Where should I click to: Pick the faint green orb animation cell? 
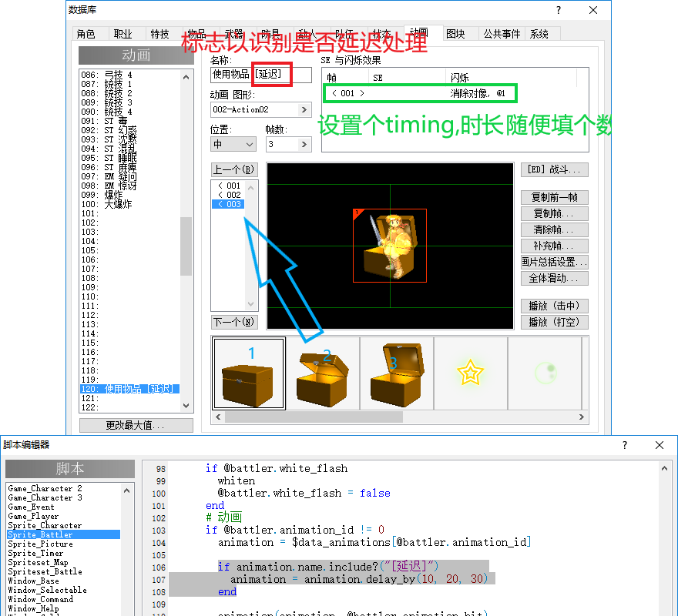tap(545, 373)
